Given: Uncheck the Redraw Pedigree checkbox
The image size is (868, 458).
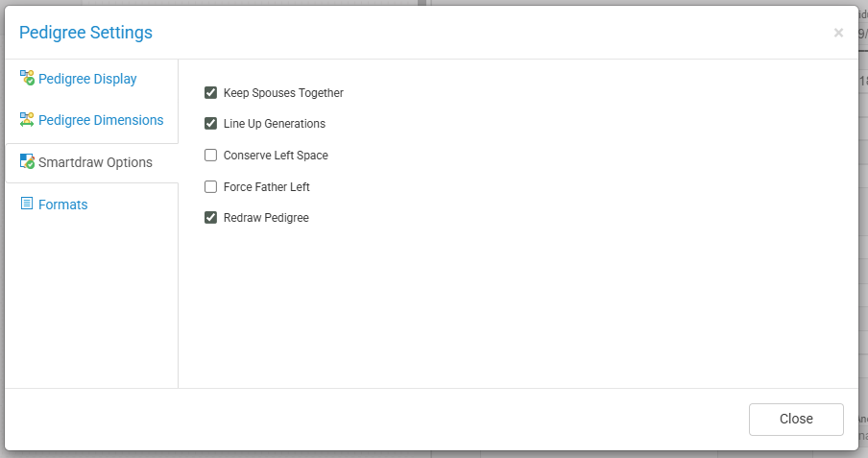Looking at the screenshot, I should (211, 218).
